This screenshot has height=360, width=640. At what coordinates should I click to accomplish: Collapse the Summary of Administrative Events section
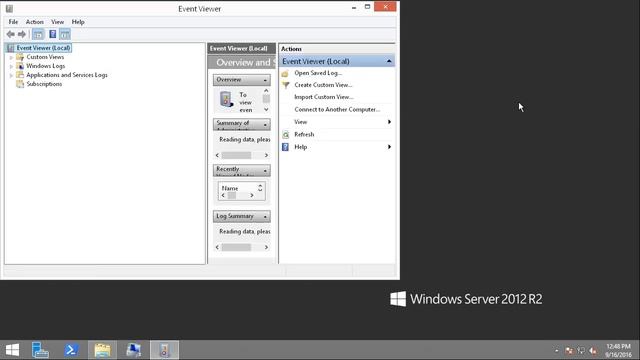242,124
